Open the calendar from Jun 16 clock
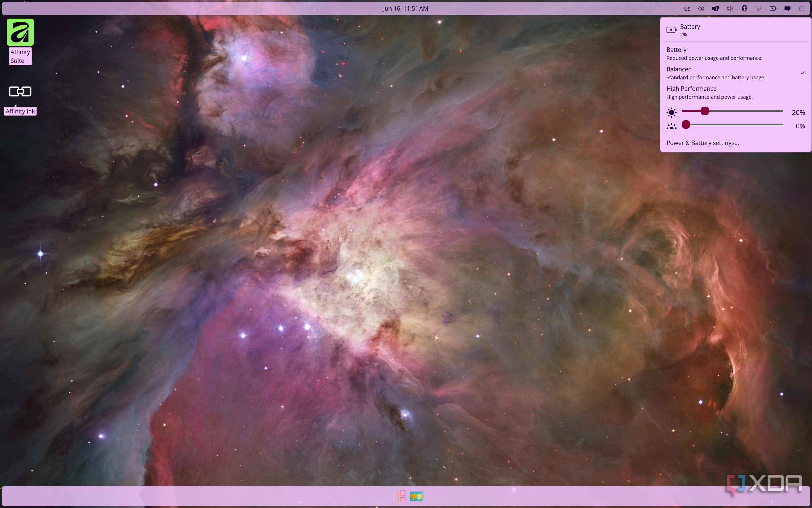The width and height of the screenshot is (812, 508). click(405, 9)
